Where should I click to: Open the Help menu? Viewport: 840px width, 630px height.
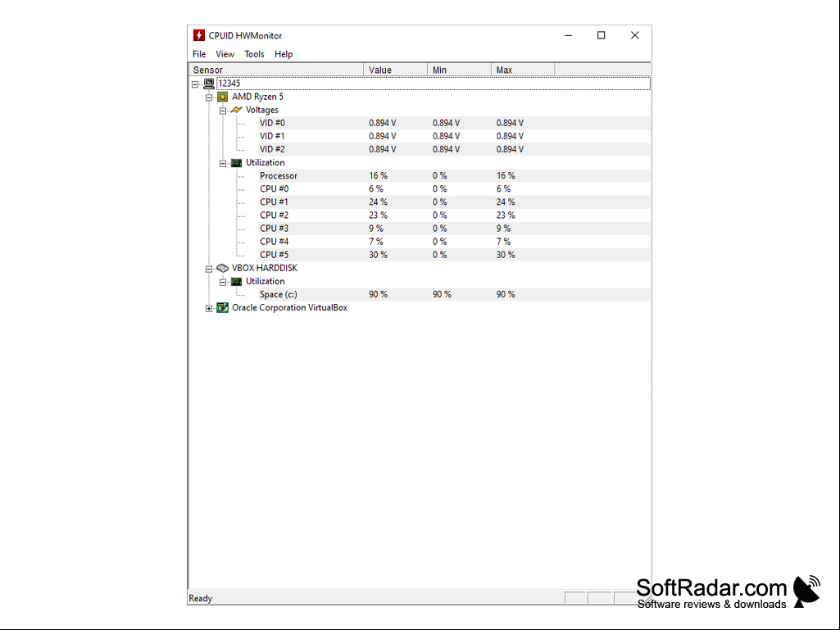coord(284,54)
